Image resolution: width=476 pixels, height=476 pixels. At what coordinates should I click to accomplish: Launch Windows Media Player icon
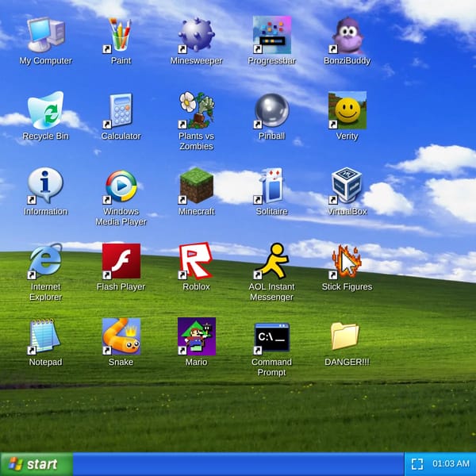click(121, 186)
